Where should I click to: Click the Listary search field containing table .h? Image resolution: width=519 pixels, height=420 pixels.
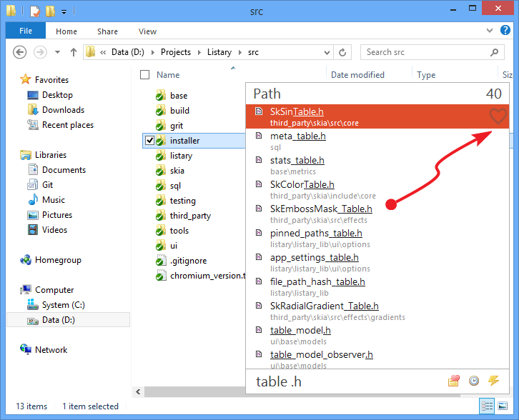343,381
